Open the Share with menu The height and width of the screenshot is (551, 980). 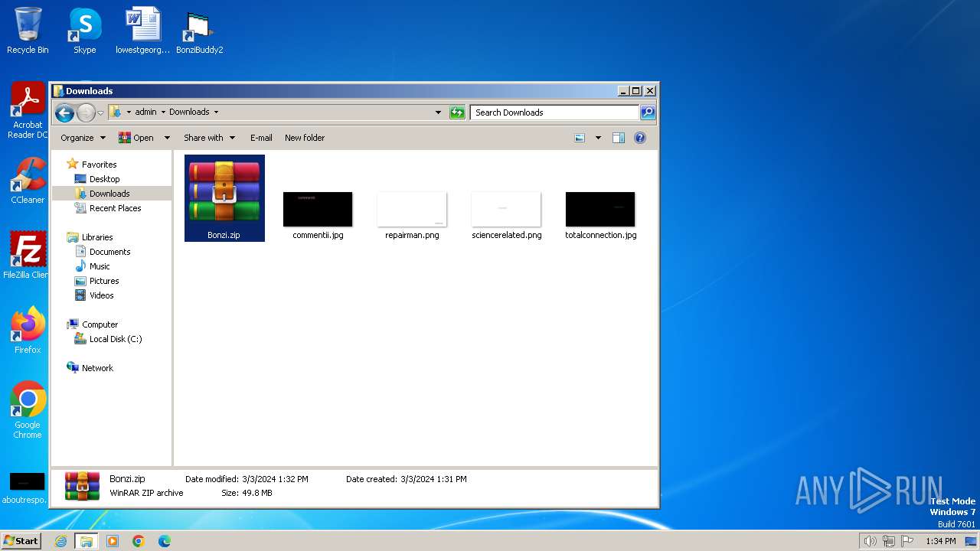pyautogui.click(x=209, y=138)
